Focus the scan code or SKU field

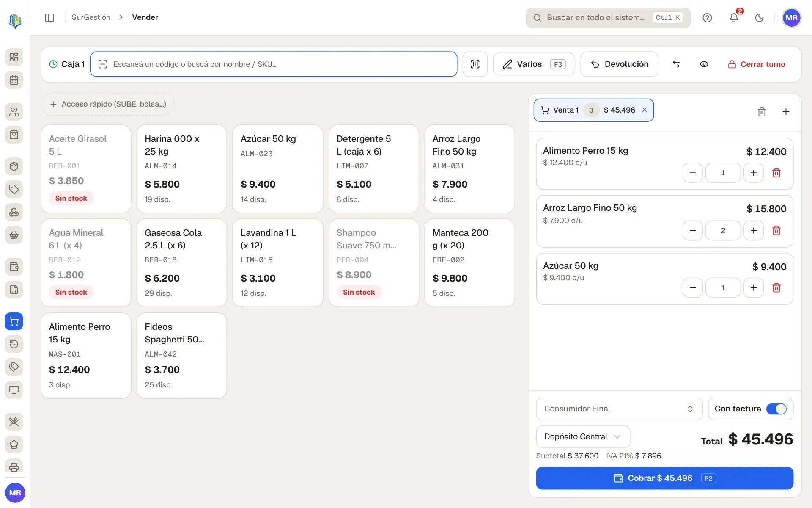pos(274,64)
